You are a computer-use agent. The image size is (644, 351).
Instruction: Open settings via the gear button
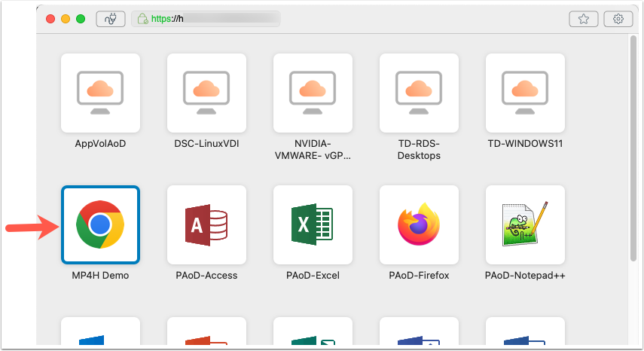618,19
